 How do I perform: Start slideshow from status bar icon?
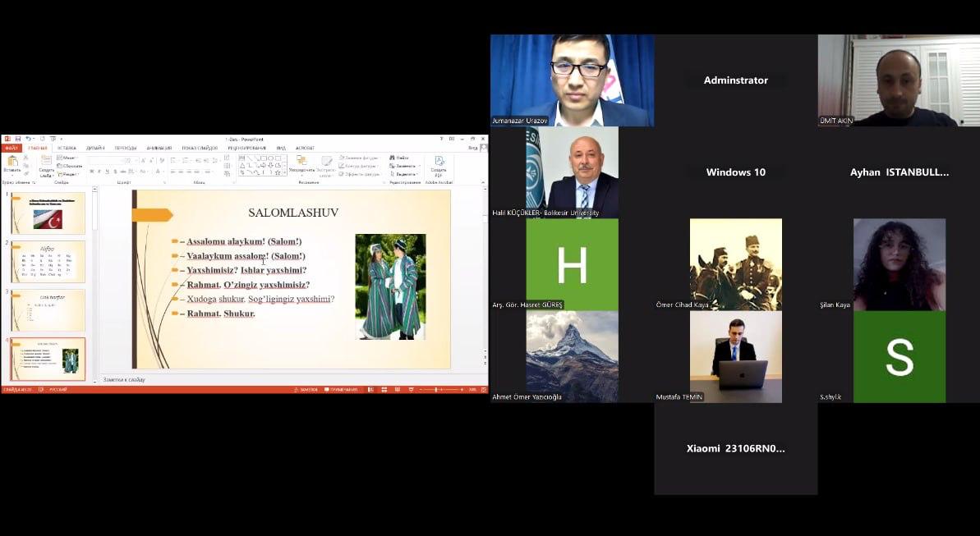412,390
